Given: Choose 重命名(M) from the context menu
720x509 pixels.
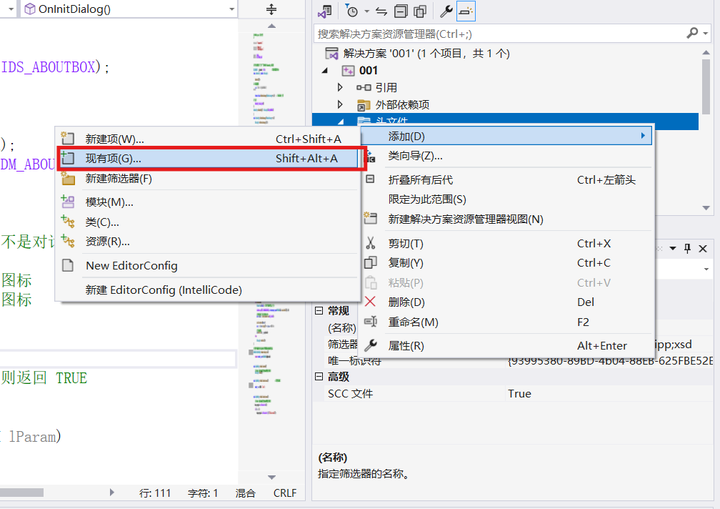Looking at the screenshot, I should (x=507, y=322).
